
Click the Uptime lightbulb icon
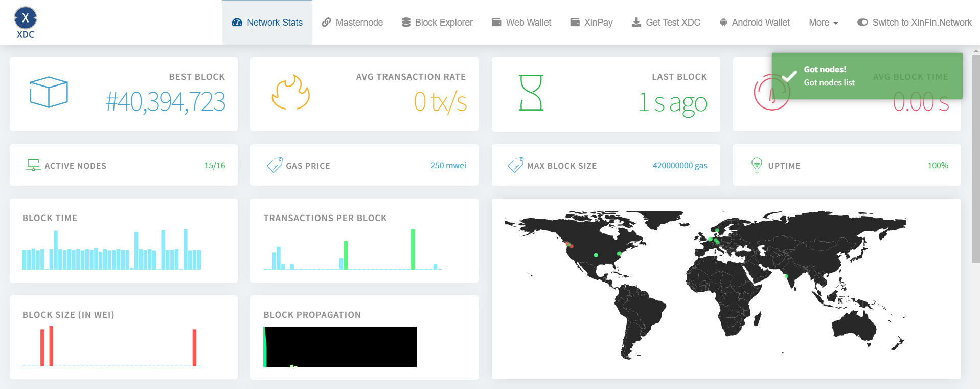pos(757,165)
